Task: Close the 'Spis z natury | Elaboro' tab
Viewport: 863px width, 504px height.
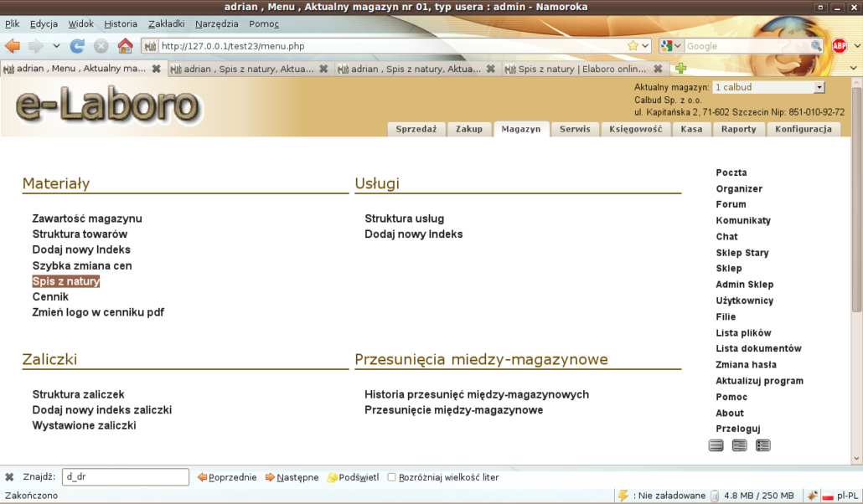Action: [x=658, y=69]
